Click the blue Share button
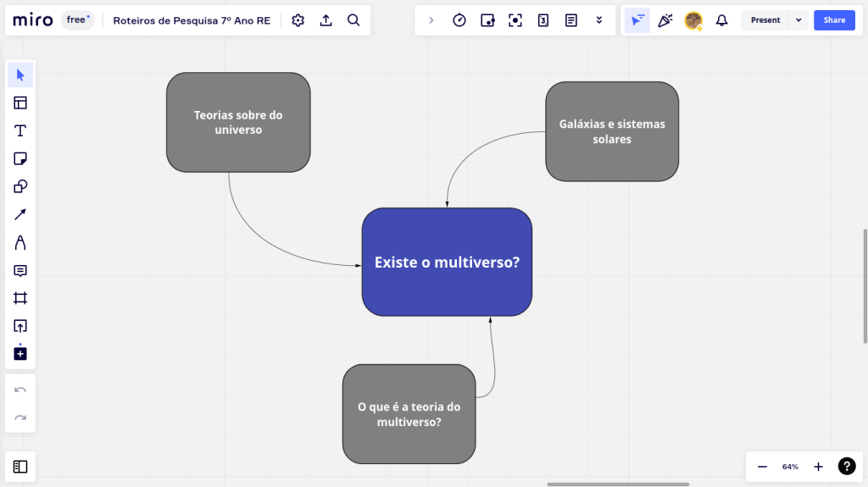 tap(834, 20)
